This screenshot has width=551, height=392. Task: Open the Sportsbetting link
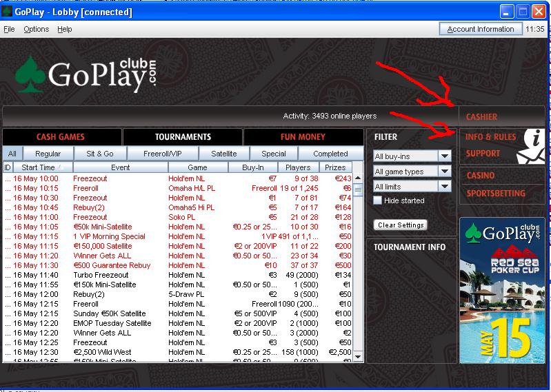[496, 193]
